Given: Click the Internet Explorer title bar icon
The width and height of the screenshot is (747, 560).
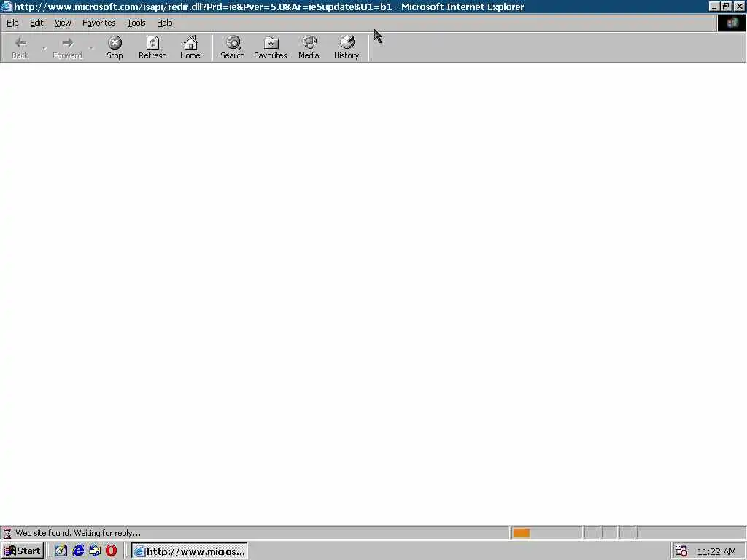Looking at the screenshot, I should coord(7,7).
